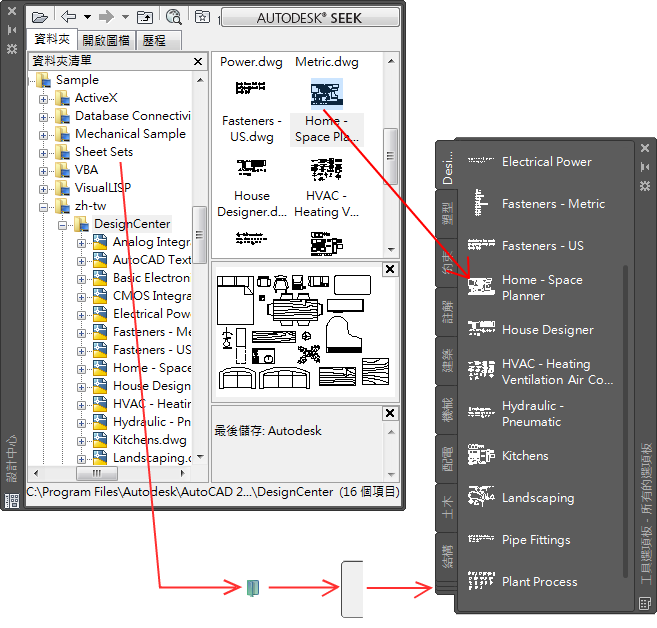
Task: Expand the Mechanical Sample folder node
Action: [43, 135]
